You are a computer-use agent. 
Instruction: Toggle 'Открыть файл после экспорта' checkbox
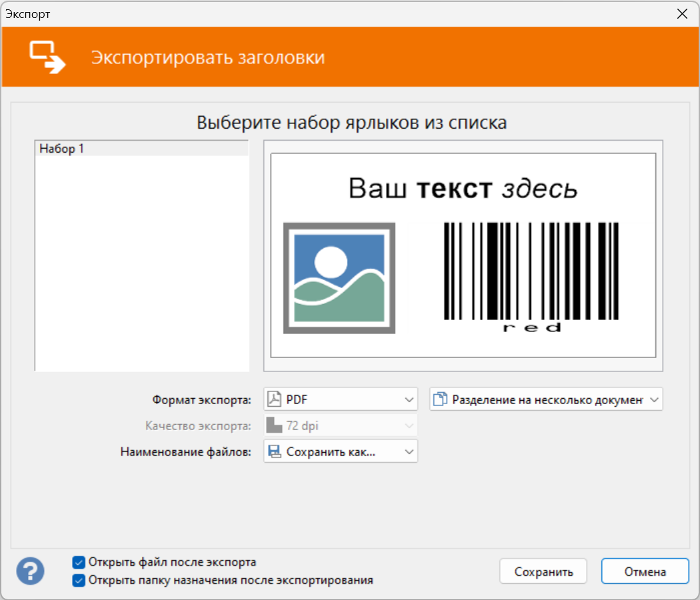tap(79, 562)
